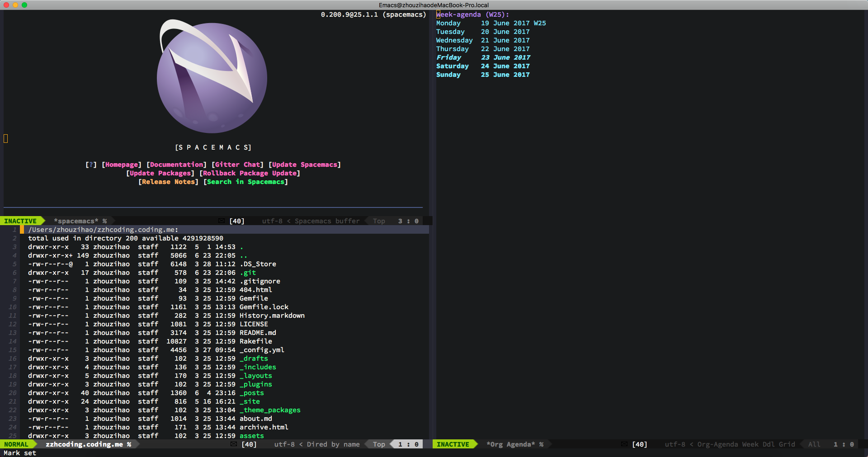Open archive.html in Dired
The height and width of the screenshot is (457, 868).
click(264, 427)
